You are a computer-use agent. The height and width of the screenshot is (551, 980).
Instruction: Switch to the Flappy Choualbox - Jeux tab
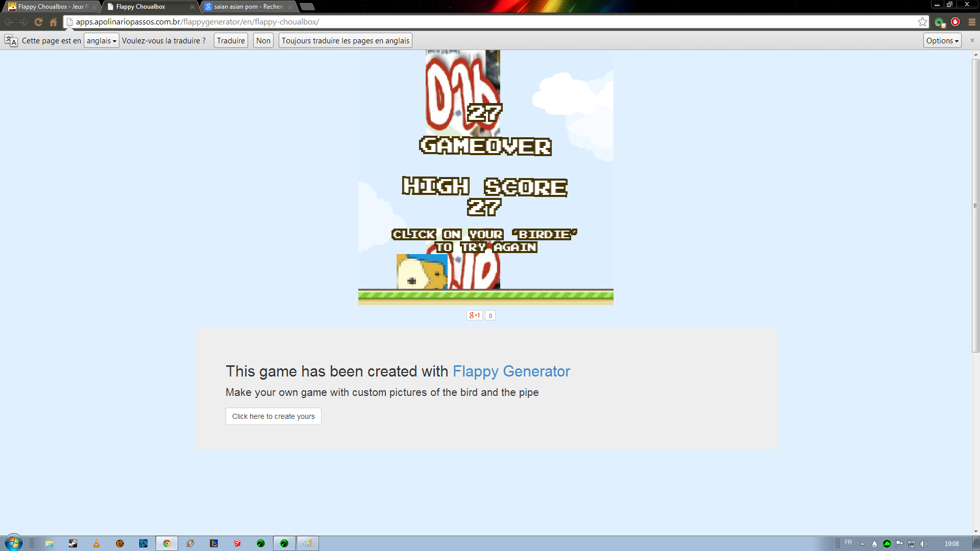[x=51, y=7]
